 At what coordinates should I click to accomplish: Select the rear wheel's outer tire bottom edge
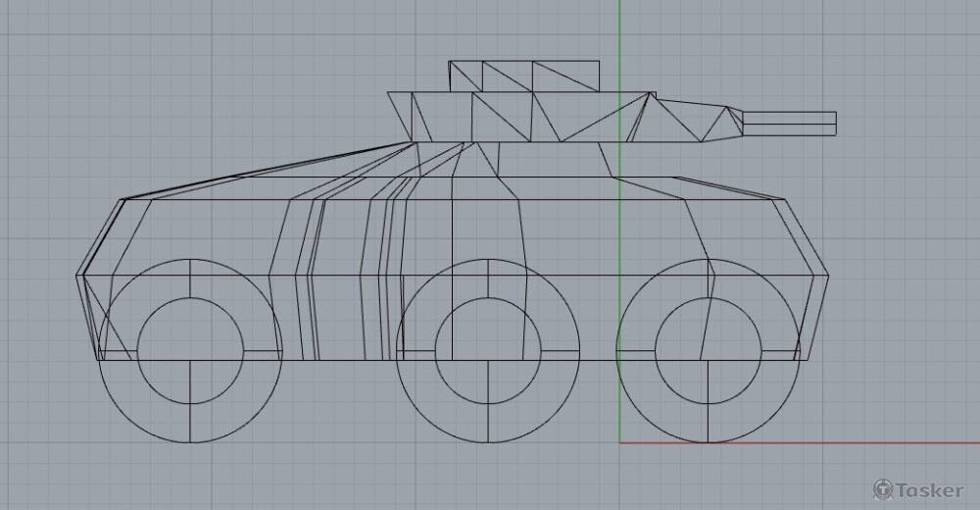pos(190,442)
